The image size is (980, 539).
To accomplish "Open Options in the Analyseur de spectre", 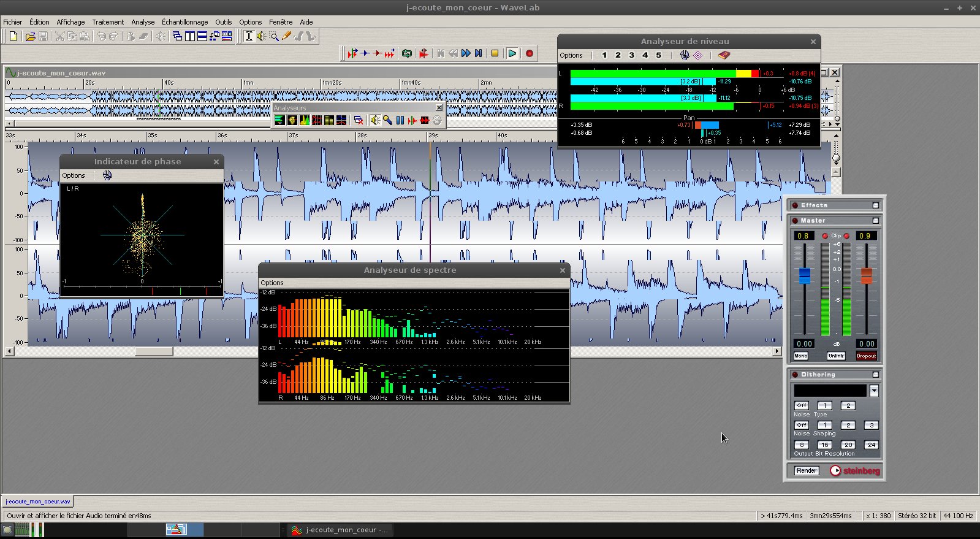I will coord(272,283).
